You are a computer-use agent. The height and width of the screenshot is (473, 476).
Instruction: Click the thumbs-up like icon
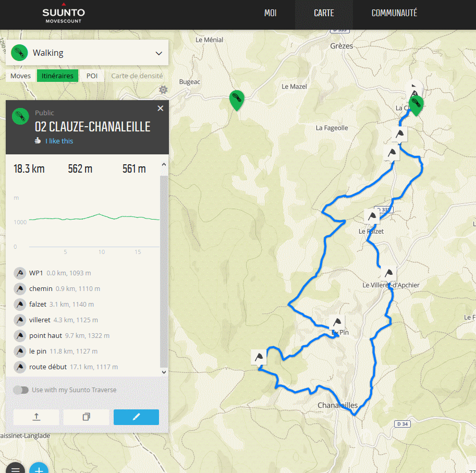[x=38, y=141]
